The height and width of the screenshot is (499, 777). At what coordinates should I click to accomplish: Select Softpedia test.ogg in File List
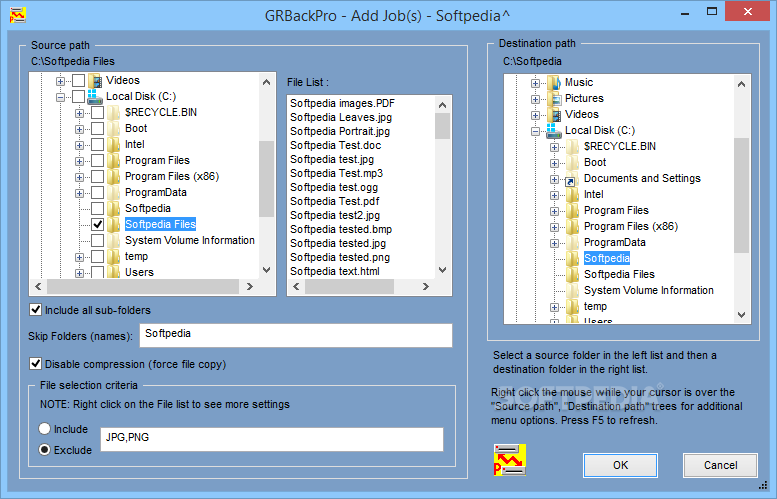[x=334, y=187]
